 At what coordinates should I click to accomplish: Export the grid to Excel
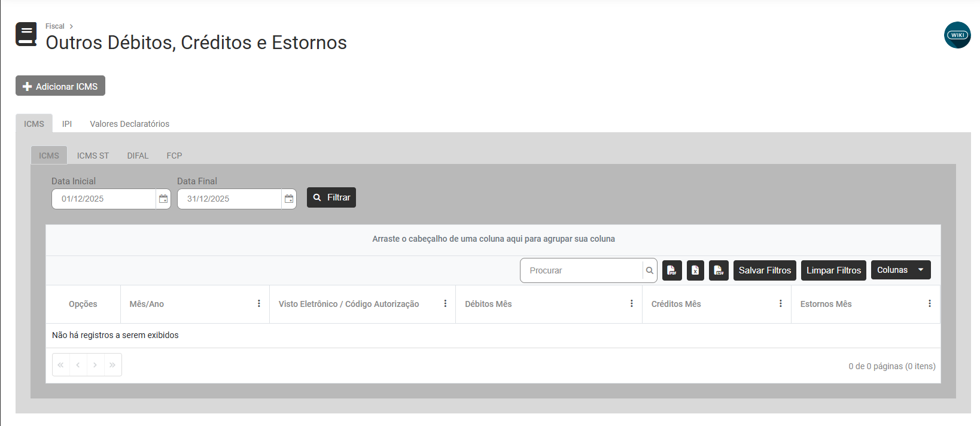[695, 270]
